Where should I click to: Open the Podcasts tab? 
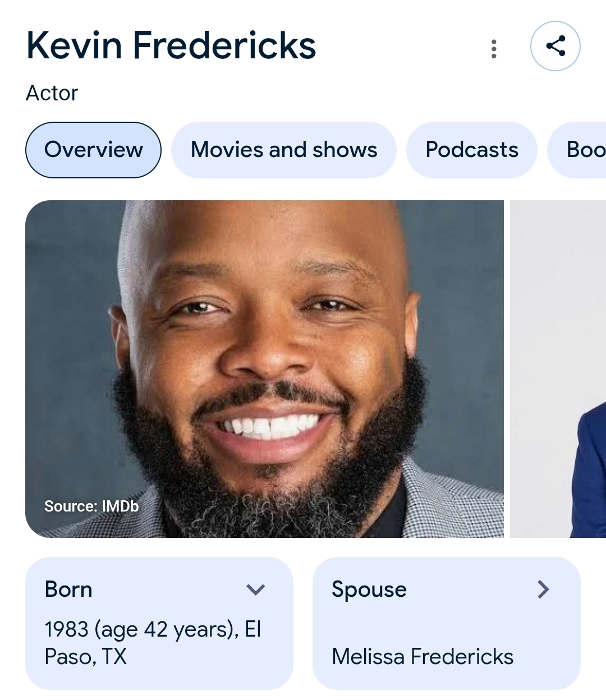[x=472, y=150]
